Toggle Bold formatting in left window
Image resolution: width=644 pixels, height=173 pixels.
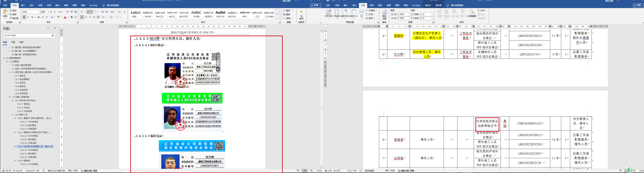point(24,17)
